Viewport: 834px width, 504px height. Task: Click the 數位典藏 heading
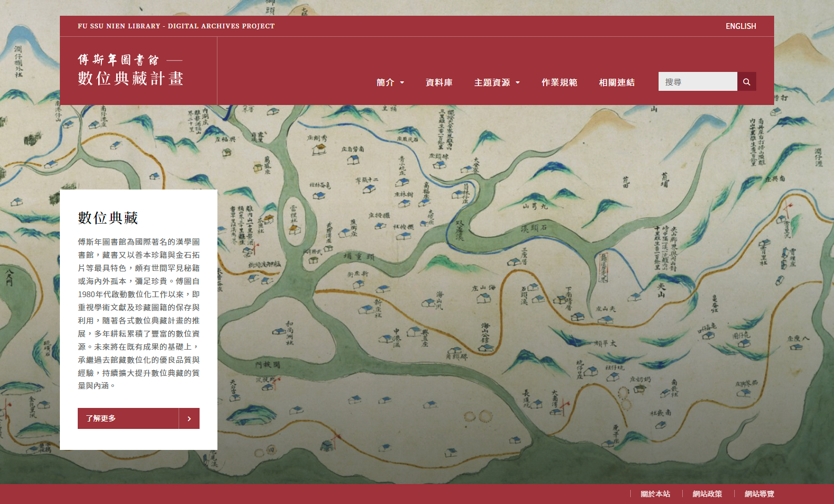pos(108,218)
